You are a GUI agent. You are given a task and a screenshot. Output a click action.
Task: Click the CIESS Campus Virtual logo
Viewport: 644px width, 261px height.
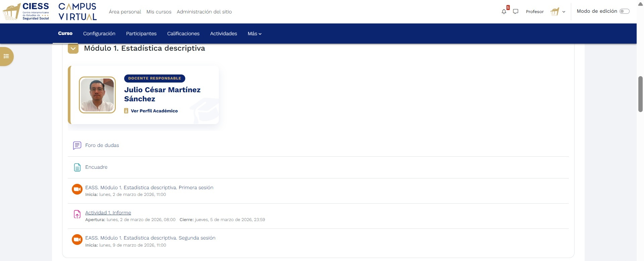[50, 12]
